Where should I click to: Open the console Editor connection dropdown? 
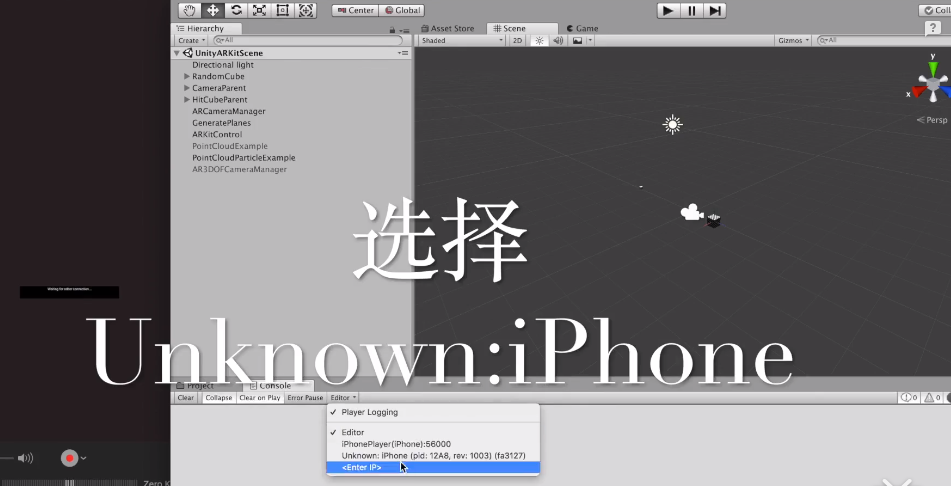pyautogui.click(x=343, y=398)
